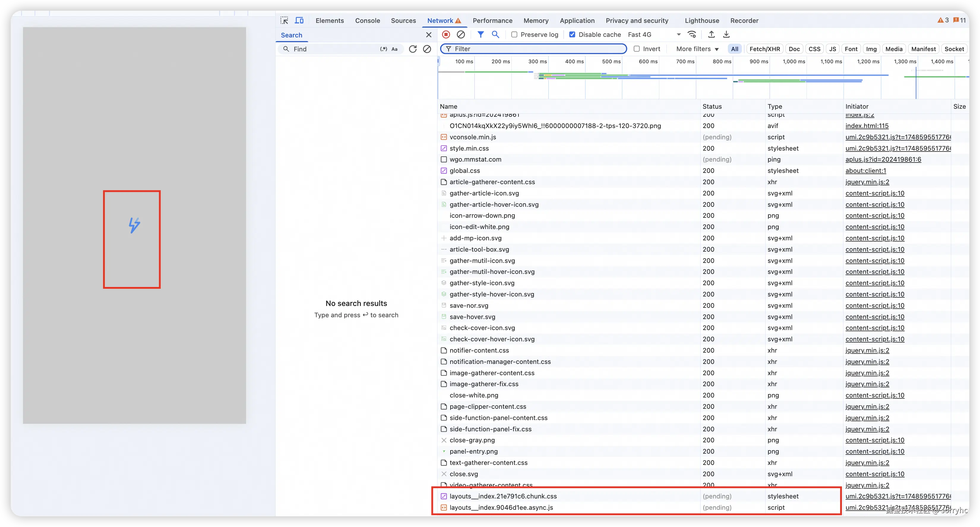
Task: Uncheck the Disable cache checkbox
Action: (572, 35)
